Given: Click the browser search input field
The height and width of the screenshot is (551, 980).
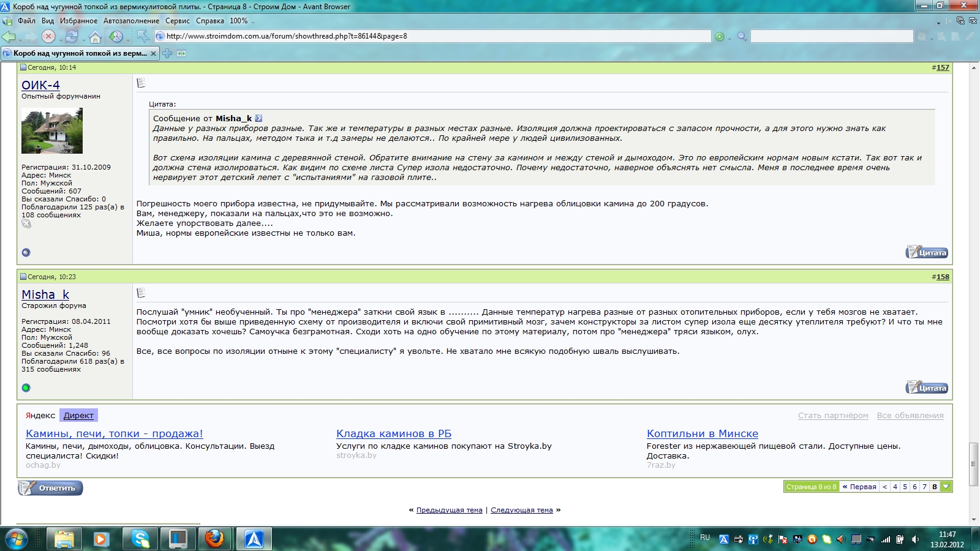Looking at the screenshot, I should click(x=831, y=37).
